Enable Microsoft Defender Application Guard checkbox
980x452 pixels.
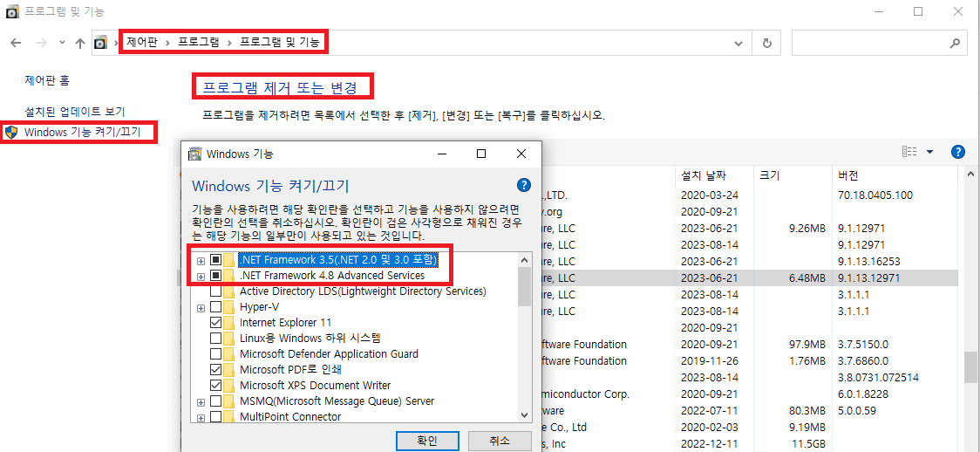pos(215,354)
